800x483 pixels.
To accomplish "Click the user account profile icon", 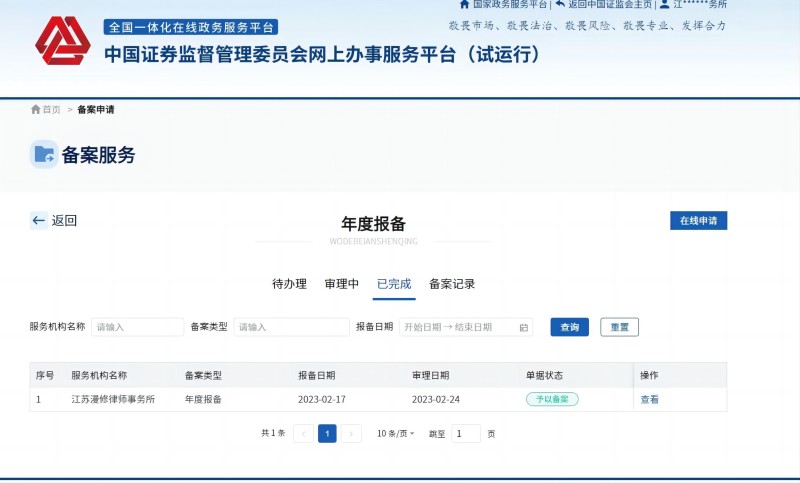I will pos(664,5).
